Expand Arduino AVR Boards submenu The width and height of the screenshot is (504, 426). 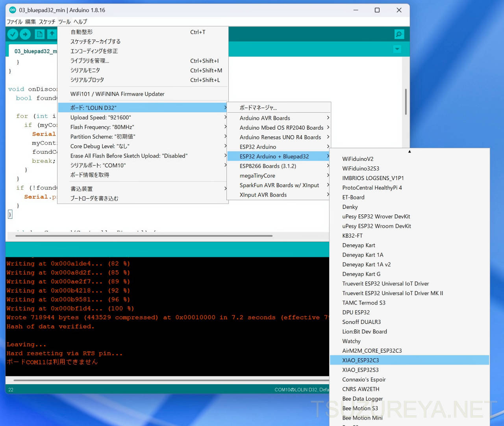pyautogui.click(x=279, y=118)
